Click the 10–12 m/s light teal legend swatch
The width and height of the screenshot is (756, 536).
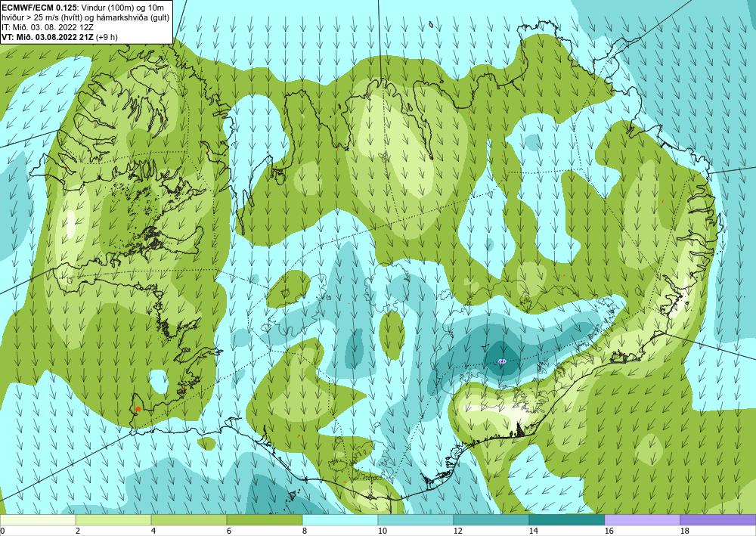[x=416, y=520]
